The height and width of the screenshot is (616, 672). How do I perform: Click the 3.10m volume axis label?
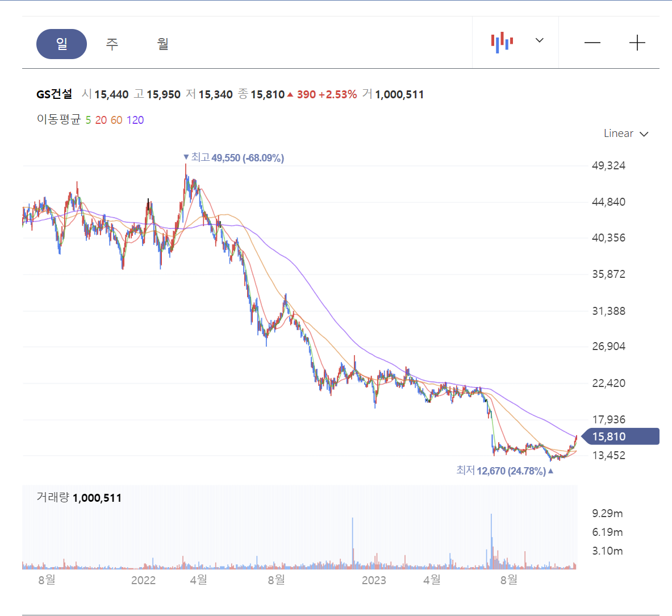pyautogui.click(x=607, y=551)
